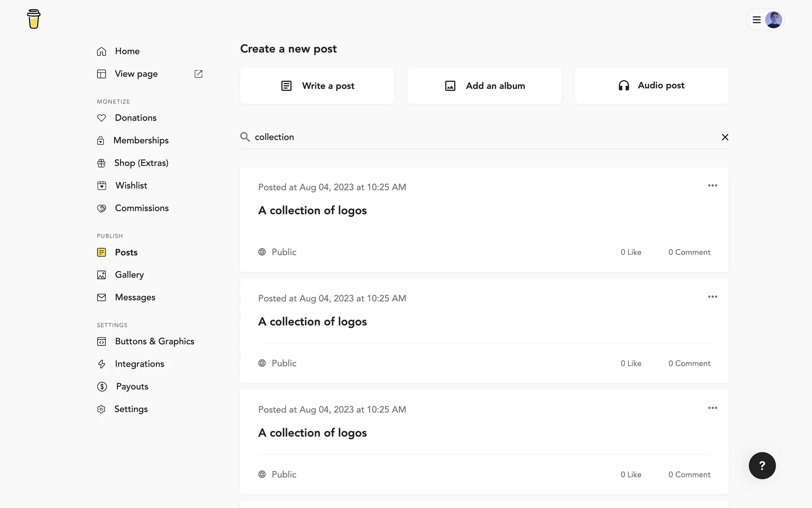Click the Gallery image icon in sidebar
This screenshot has width=812, height=508.
101,275
